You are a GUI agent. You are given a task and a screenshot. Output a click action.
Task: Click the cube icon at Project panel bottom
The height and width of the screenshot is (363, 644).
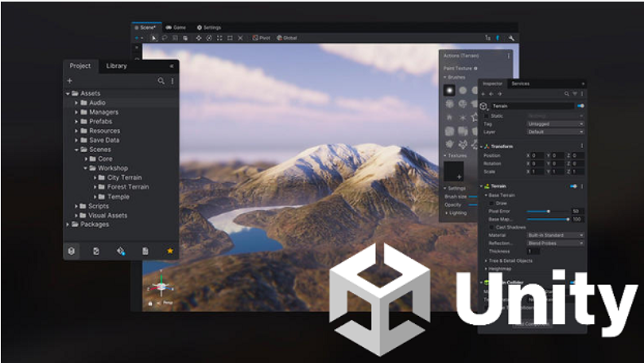pos(72,251)
